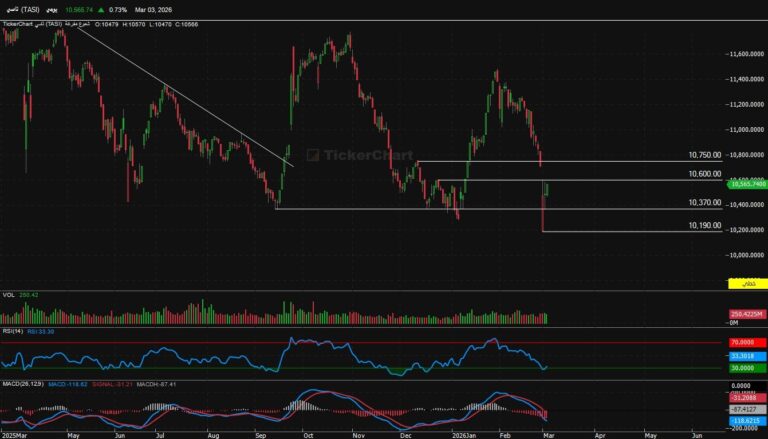This screenshot has height=439, width=768.
Task: Select the 10,370.00 support level label
Action: pos(705,203)
